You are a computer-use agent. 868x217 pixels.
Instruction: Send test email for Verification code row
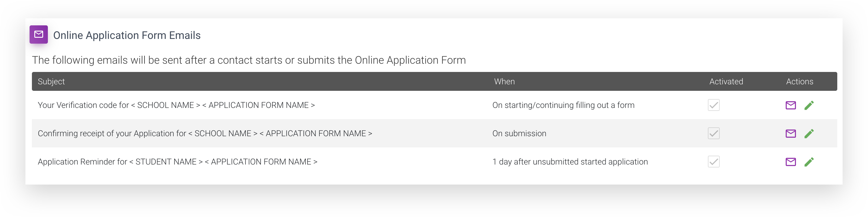coord(791,105)
